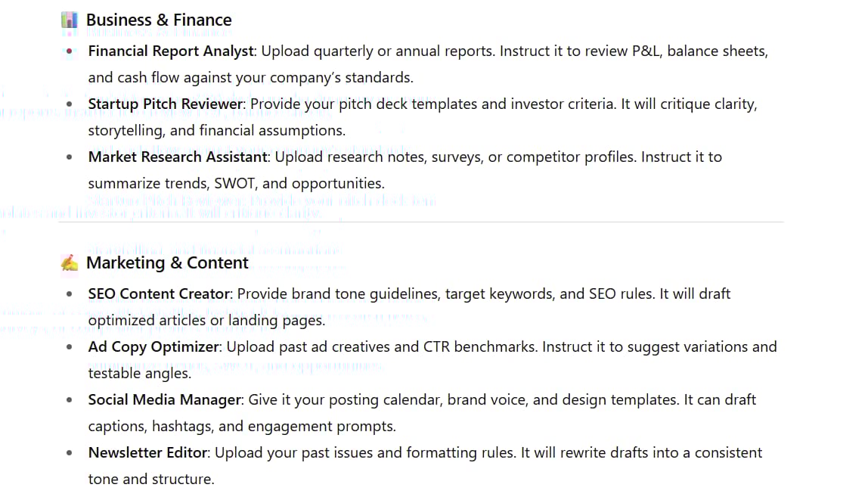
Task: Click the bold Newsletter Editor text
Action: click(x=150, y=453)
